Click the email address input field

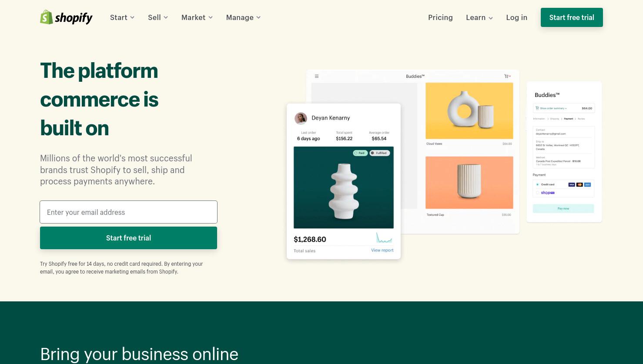click(x=128, y=212)
